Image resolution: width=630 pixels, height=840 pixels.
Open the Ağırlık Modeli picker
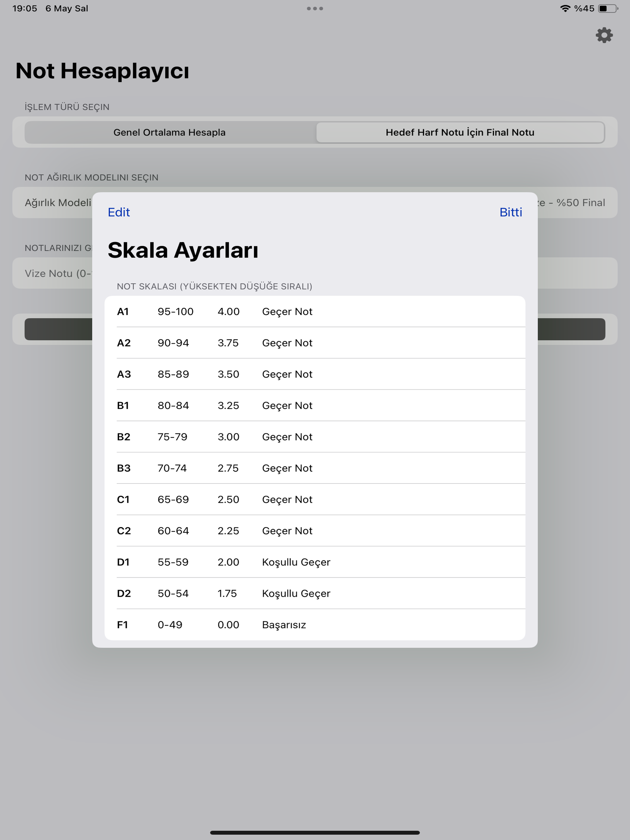(x=315, y=202)
